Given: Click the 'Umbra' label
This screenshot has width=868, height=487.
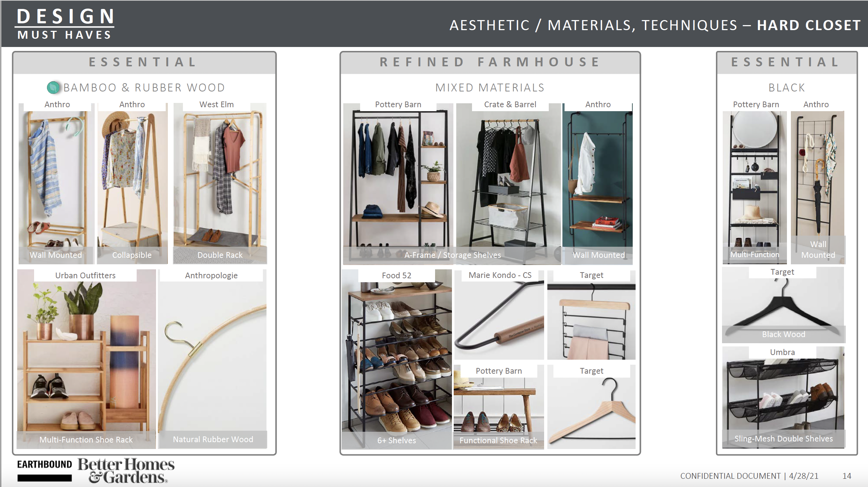Looking at the screenshot, I should click(783, 352).
